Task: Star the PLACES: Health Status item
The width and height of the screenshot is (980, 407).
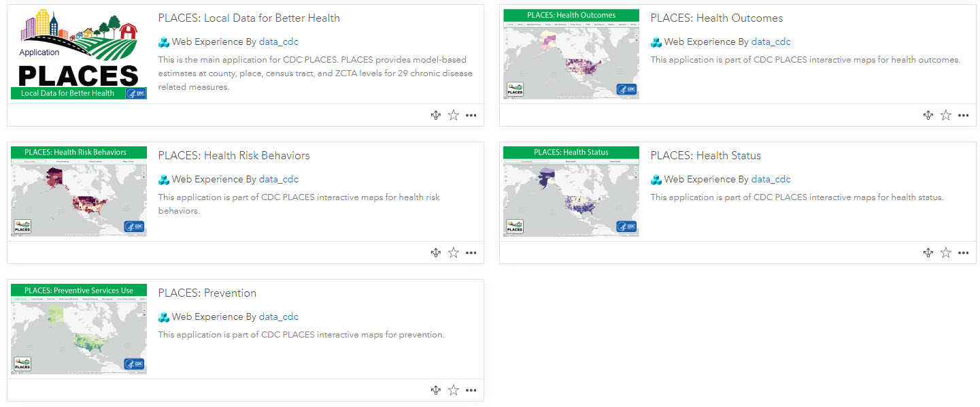Action: tap(946, 253)
